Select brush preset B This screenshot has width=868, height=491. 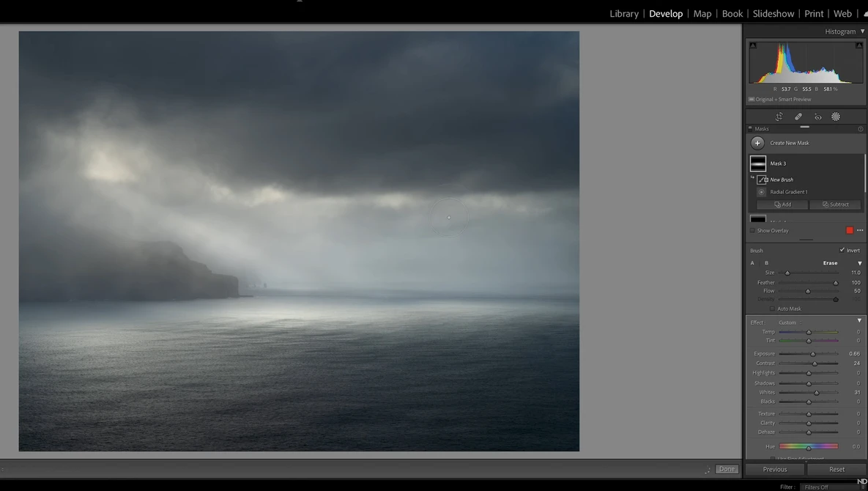[x=766, y=263]
